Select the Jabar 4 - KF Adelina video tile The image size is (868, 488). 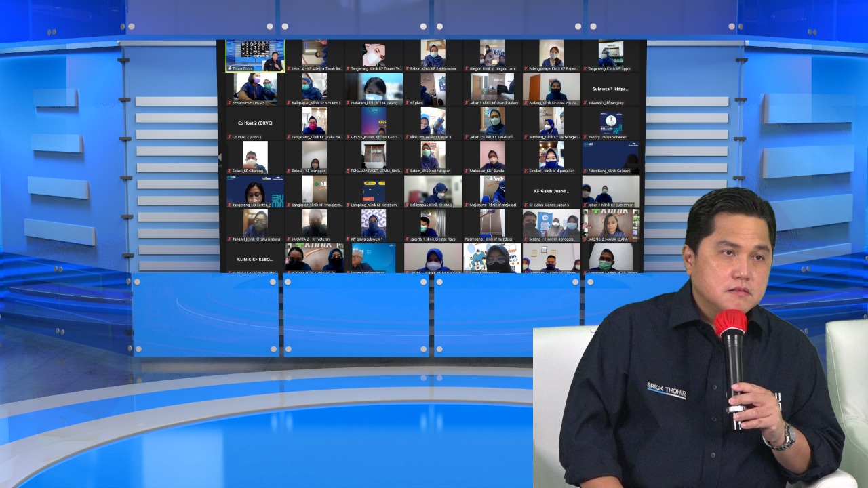tap(315, 56)
